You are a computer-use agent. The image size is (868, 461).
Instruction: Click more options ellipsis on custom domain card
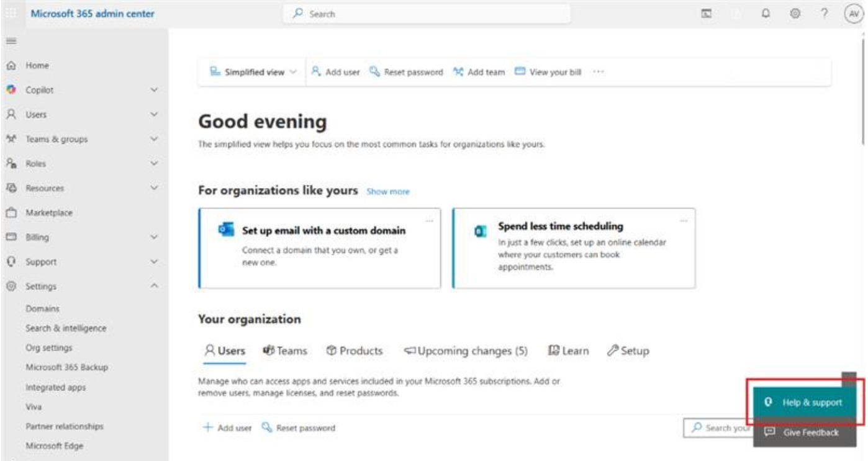(x=429, y=220)
